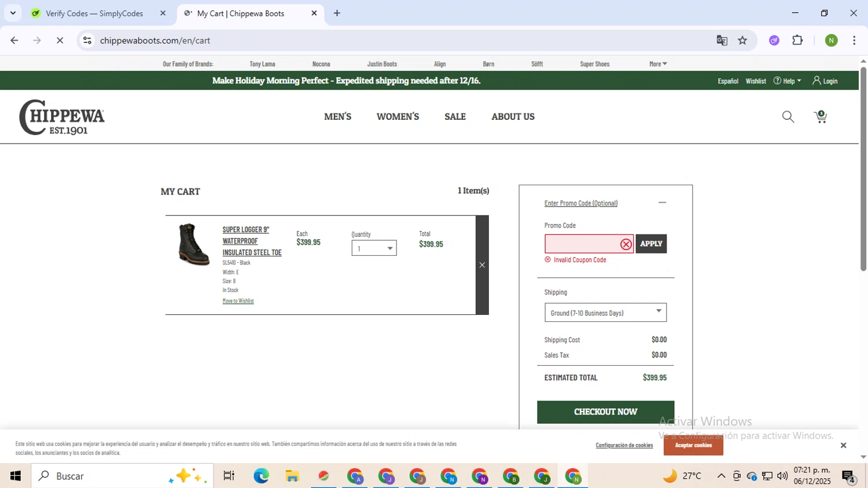Screen dimensions: 868x488
Task: Click the Chippewa Est. 1901 logo
Action: point(62,118)
